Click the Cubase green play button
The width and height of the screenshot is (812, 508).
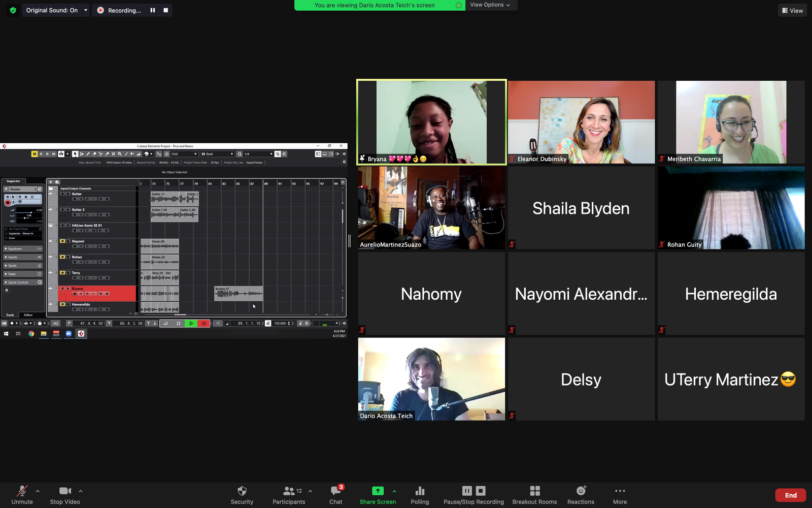[x=191, y=323]
